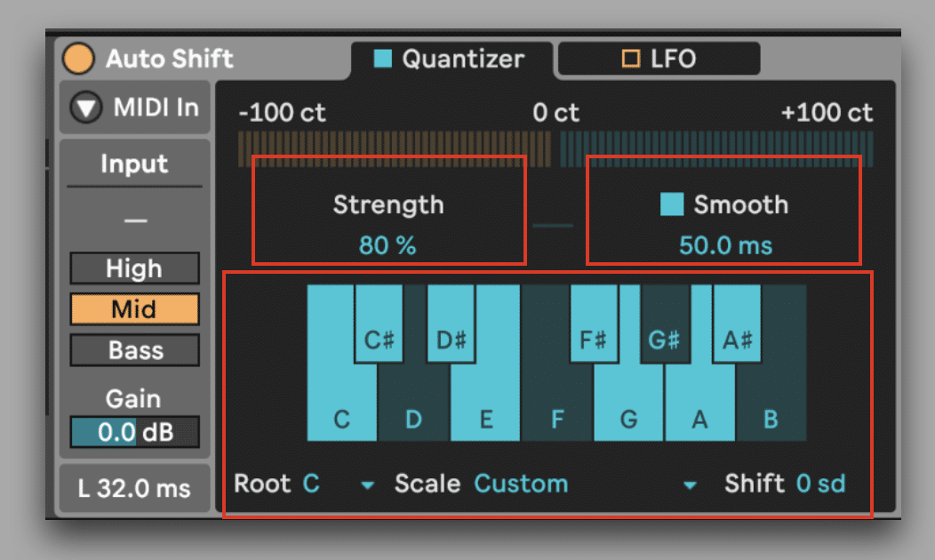Enable the LFO square toggle
935x560 pixels.
[630, 60]
